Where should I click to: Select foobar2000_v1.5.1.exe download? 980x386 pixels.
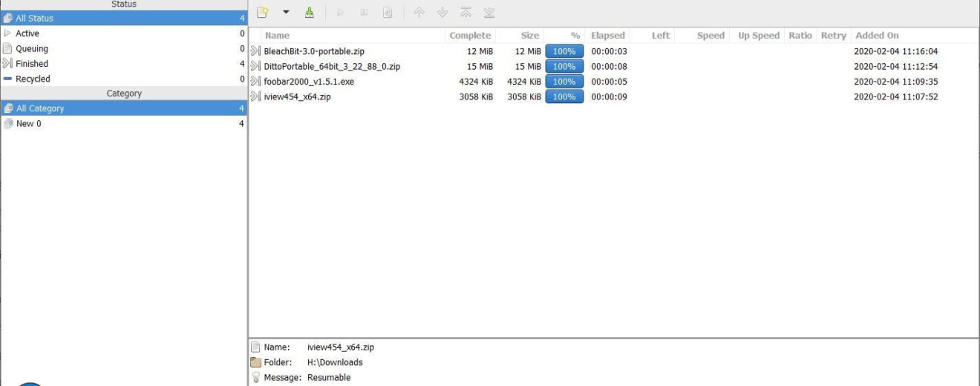(x=309, y=82)
